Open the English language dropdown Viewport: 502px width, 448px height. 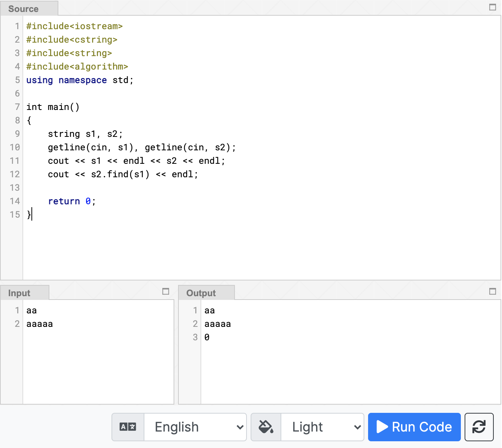coord(195,427)
